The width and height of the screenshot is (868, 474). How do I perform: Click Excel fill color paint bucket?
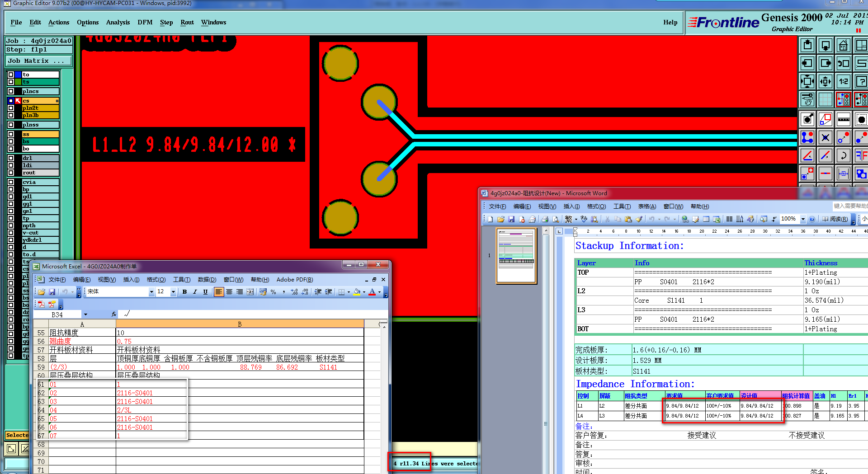tap(357, 292)
